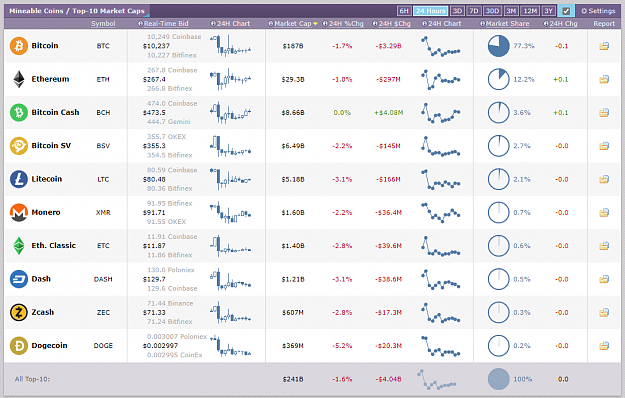Click the 10,249 Coinbase bid quote

pyautogui.click(x=174, y=37)
